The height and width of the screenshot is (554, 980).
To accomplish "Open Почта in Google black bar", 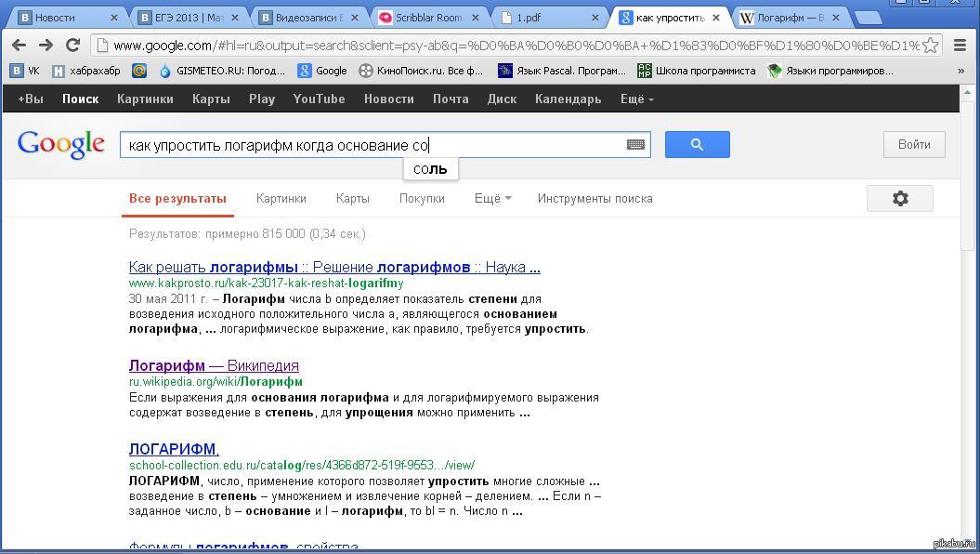I will (451, 99).
